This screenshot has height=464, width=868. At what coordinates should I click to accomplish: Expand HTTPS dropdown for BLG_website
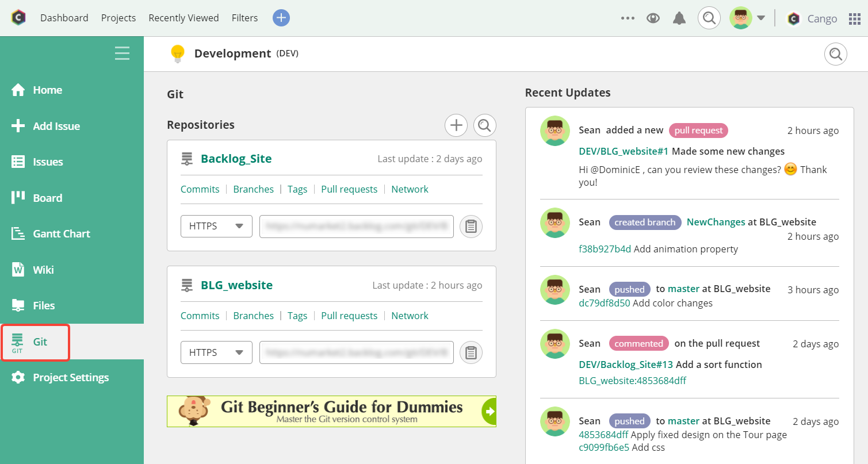pyautogui.click(x=216, y=352)
